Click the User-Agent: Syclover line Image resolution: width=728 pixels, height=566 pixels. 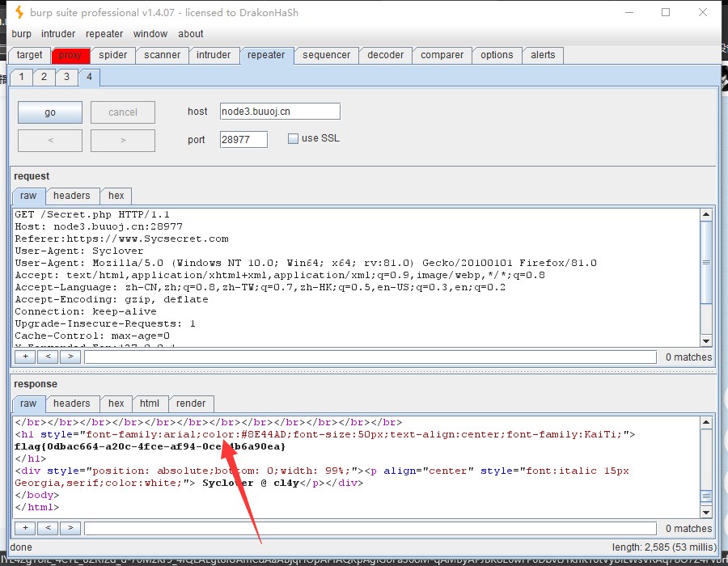coord(79,251)
